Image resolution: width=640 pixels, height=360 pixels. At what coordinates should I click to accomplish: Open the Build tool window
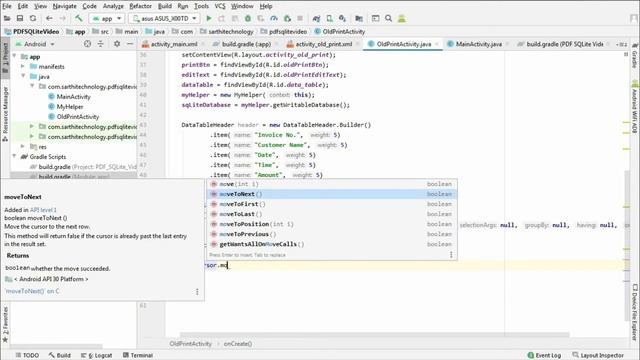click(x=60, y=355)
